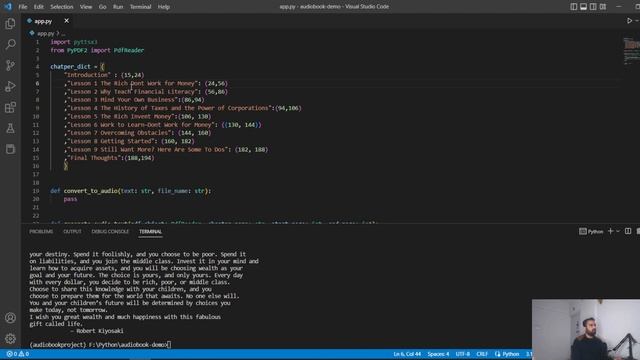640x360 pixels.
Task: Open the Extensions view
Action: [10, 107]
